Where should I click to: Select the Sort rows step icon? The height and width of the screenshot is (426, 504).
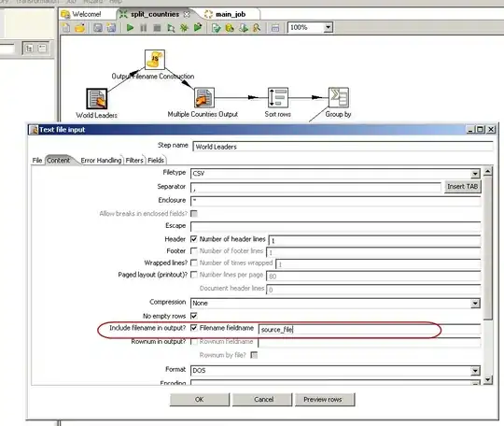click(x=278, y=97)
